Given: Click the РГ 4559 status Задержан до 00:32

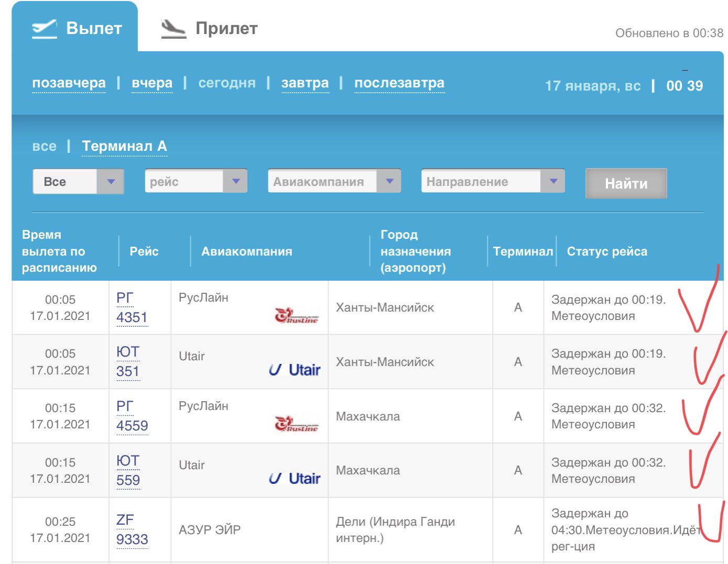Looking at the screenshot, I should pos(609,416).
